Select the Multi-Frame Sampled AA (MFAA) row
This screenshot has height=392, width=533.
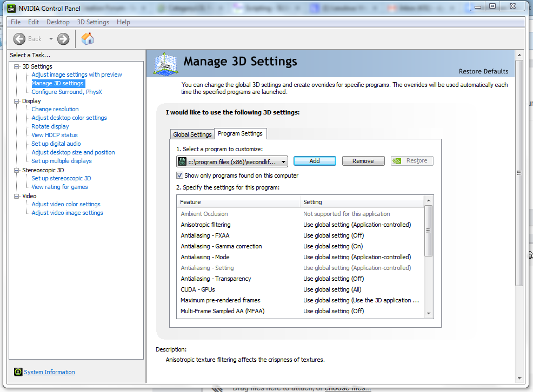(x=301, y=311)
